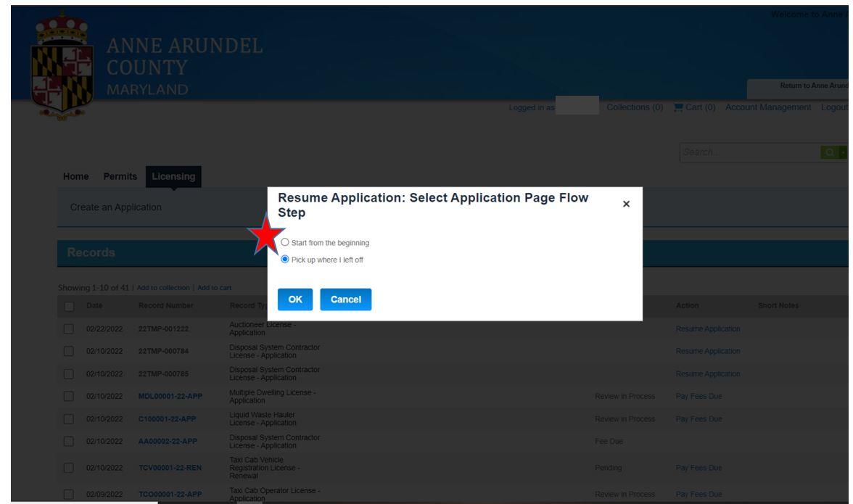Click record number 22TMP-000785
853x504 pixels.
tap(163, 374)
